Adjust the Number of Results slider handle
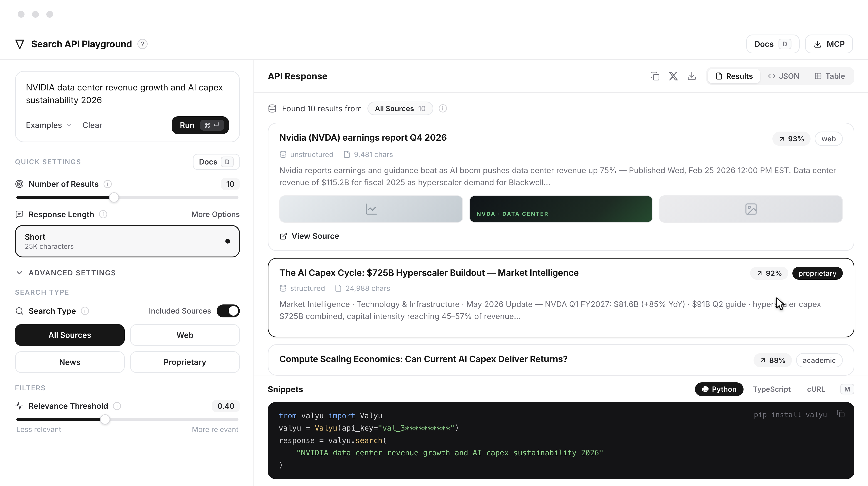The image size is (868, 486). 114,197
